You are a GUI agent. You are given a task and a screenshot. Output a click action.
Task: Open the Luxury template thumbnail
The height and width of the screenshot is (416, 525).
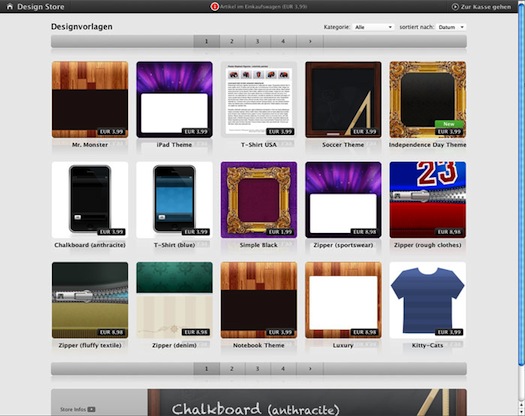point(343,300)
